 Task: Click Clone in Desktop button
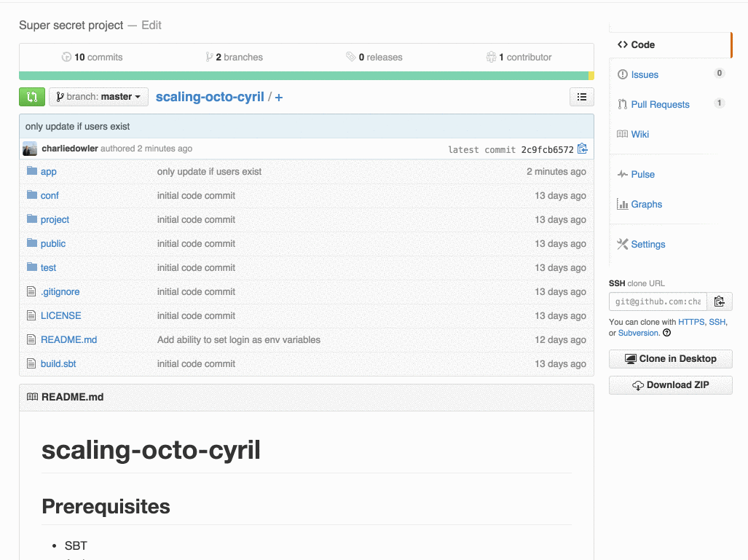[670, 359]
